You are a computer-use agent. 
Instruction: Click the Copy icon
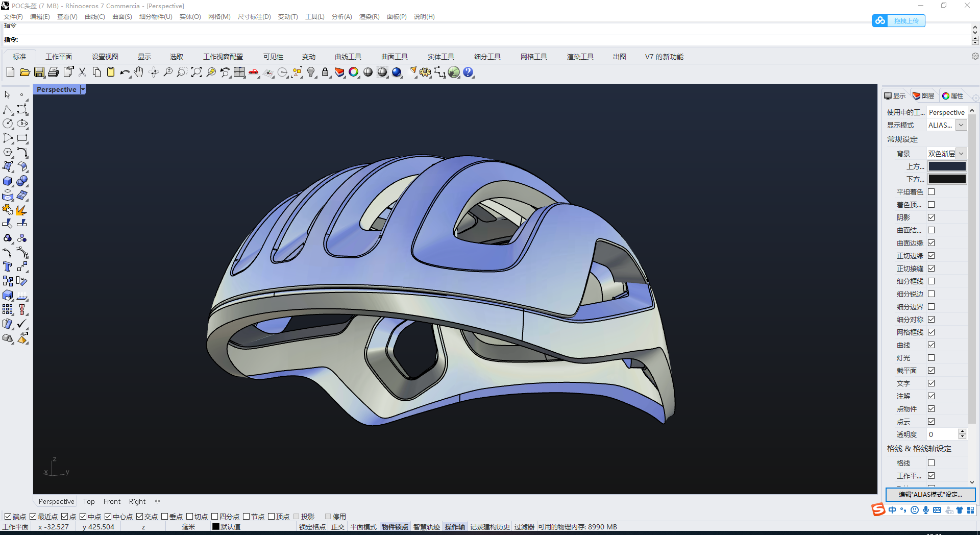point(96,72)
